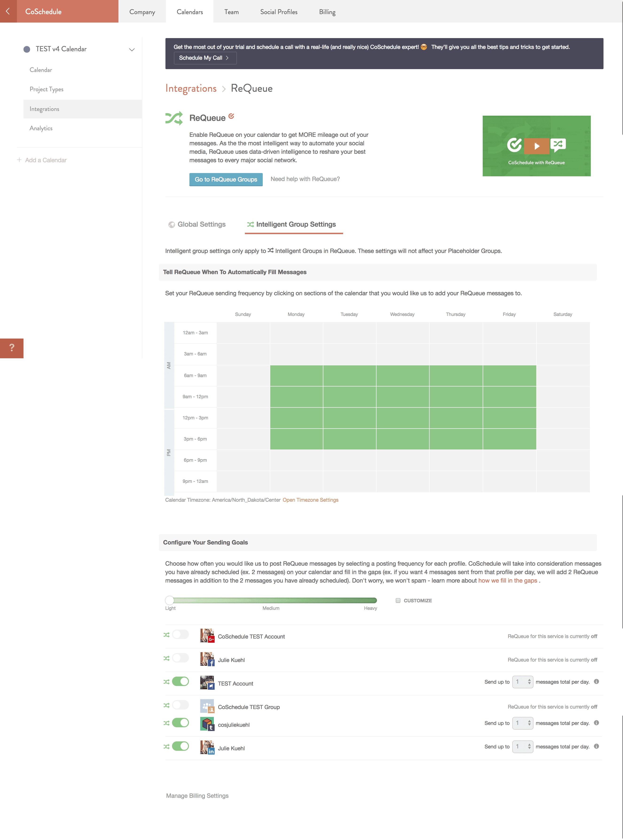The width and height of the screenshot is (623, 840).
Task: Click the frequency slider handle at Light
Action: (170, 600)
